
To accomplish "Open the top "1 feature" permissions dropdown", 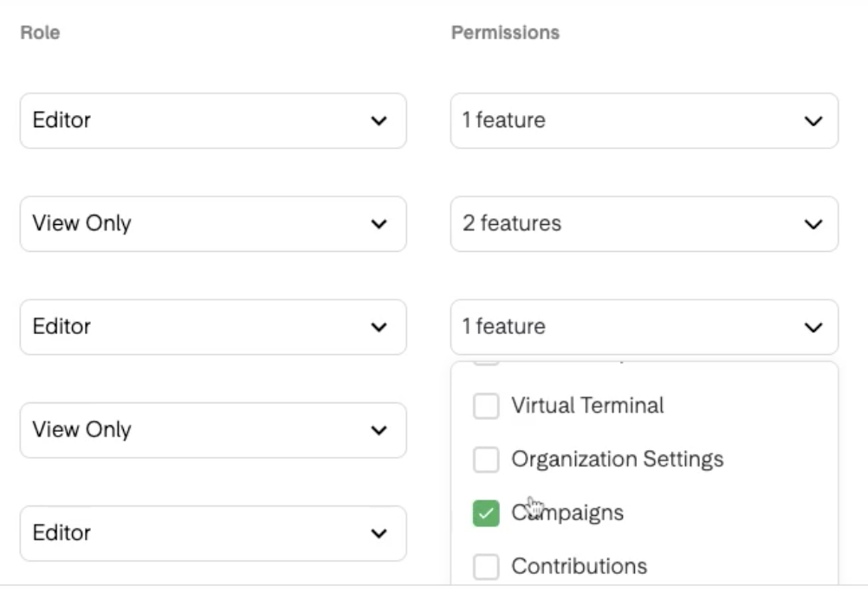I will [644, 120].
